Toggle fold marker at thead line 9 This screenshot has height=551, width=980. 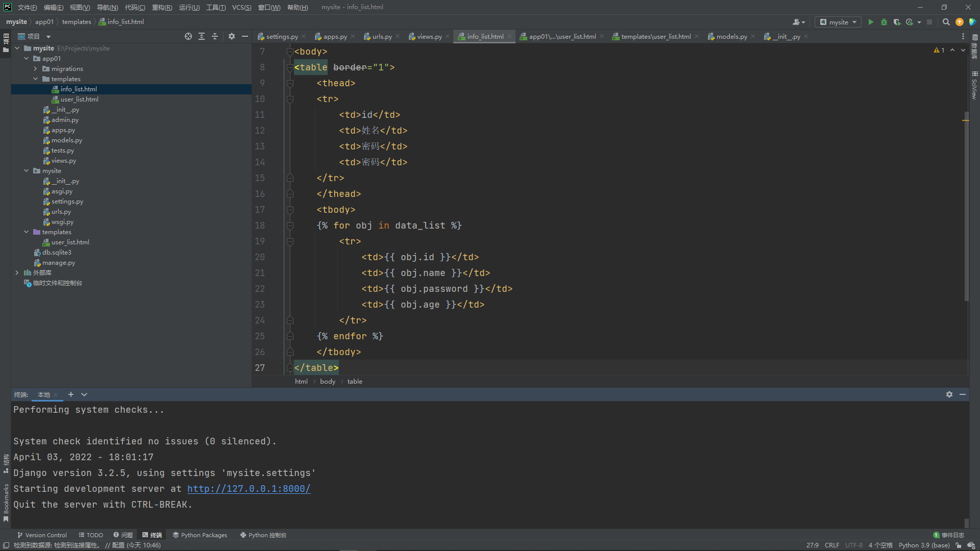290,83
